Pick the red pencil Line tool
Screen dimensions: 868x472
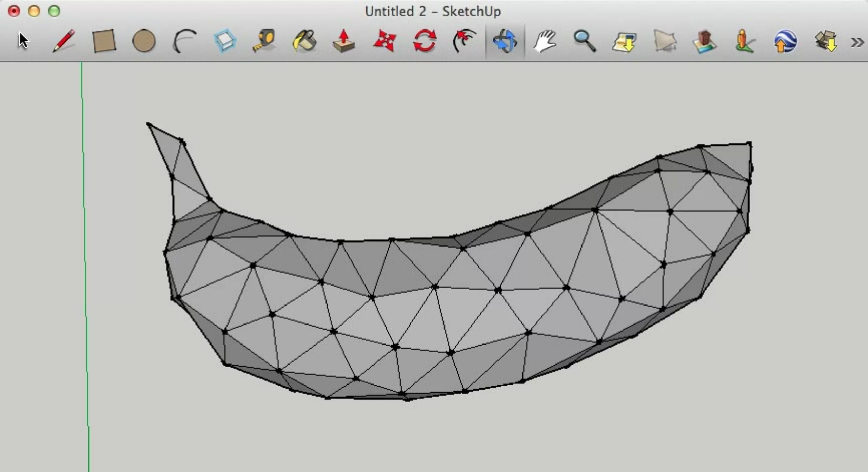64,41
